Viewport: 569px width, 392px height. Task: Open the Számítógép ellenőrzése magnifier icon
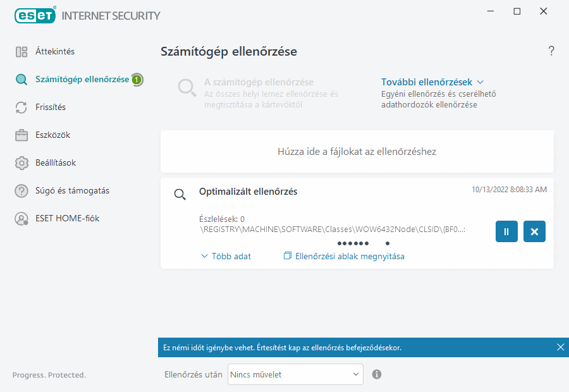click(21, 80)
